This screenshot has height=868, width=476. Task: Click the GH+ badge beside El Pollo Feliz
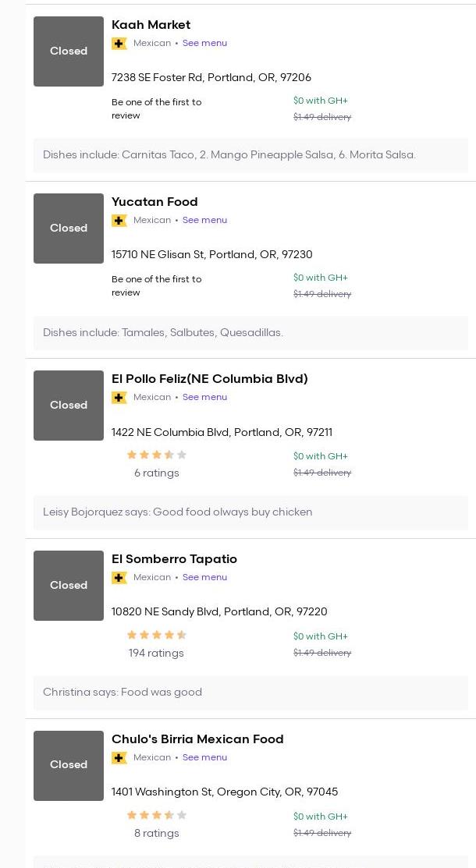coord(119,398)
